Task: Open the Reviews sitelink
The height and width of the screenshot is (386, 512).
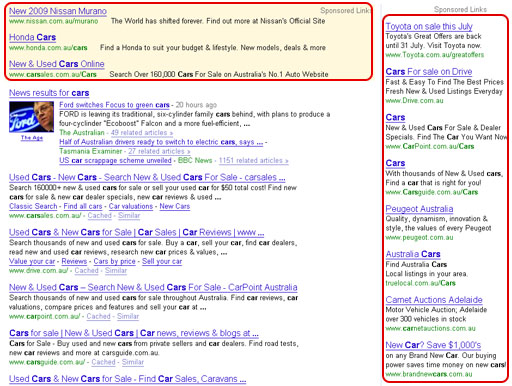Action: coord(74,261)
